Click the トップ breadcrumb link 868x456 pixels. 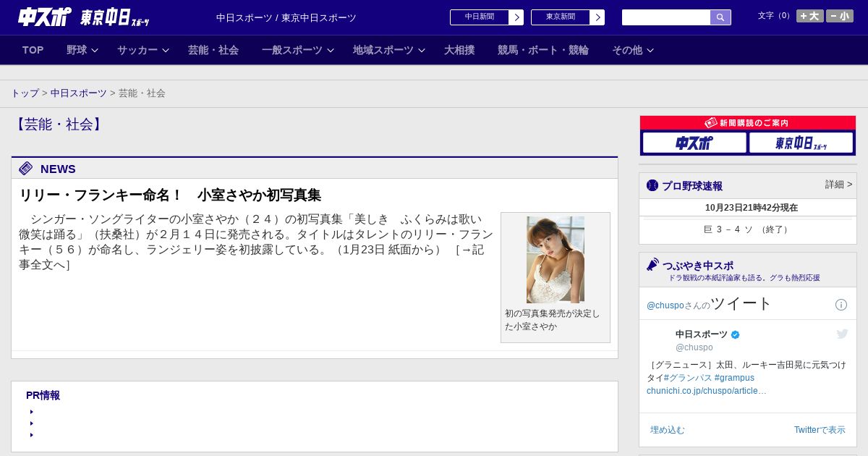25,93
